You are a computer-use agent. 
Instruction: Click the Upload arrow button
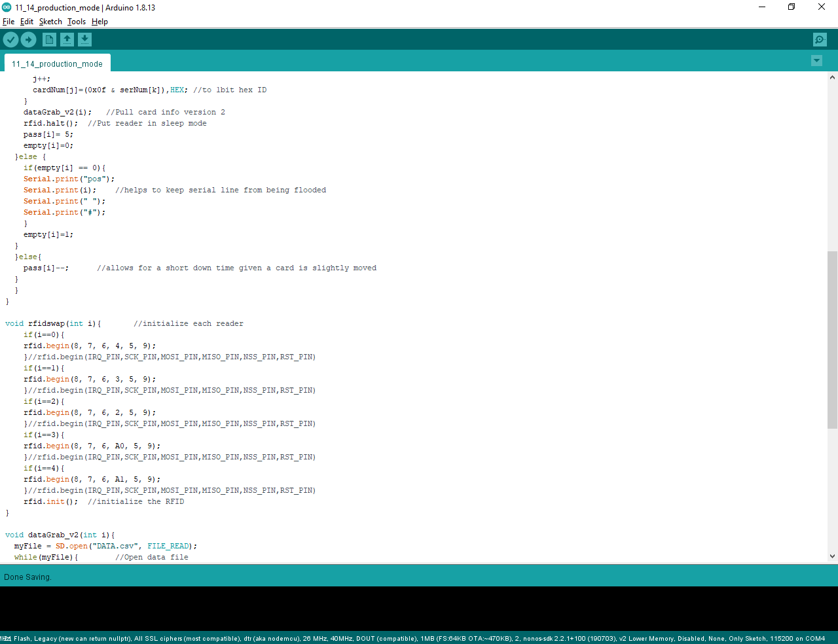pos(29,40)
